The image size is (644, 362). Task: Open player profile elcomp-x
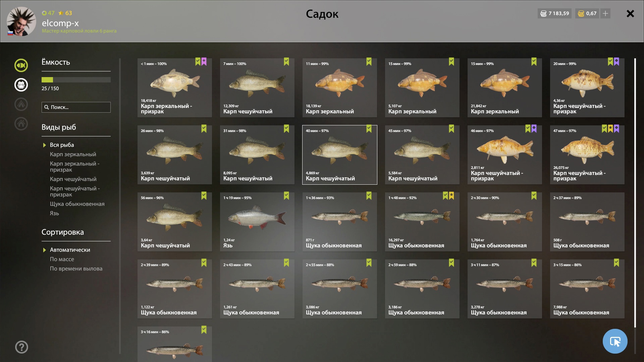(x=60, y=23)
